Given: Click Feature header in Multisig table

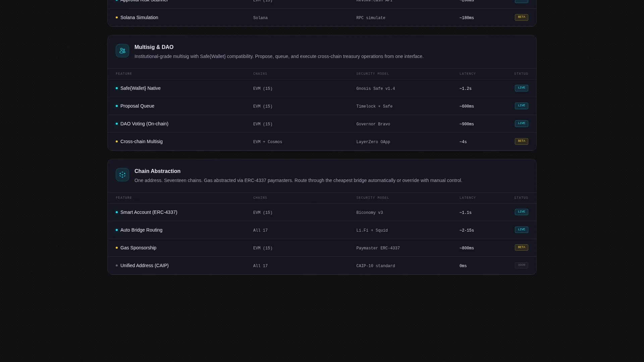Looking at the screenshot, I should (x=124, y=74).
